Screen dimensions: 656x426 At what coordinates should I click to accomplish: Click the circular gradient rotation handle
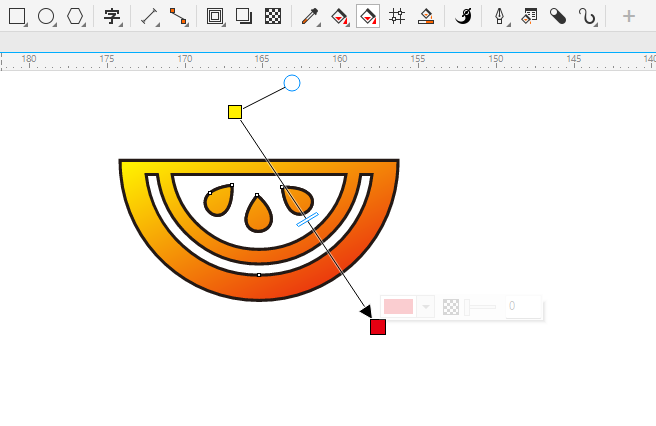(x=292, y=83)
